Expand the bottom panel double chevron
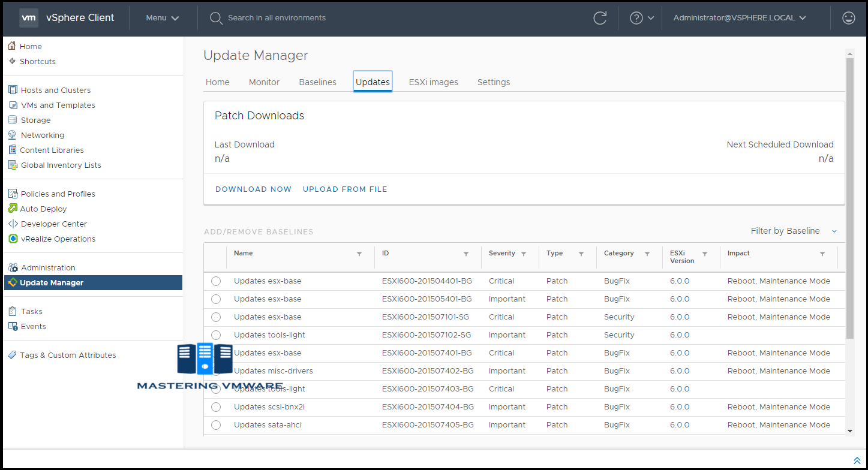This screenshot has height=470, width=868. 857,460
